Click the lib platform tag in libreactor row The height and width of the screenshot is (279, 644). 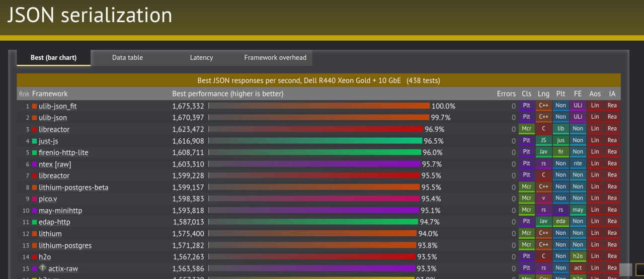560,129
